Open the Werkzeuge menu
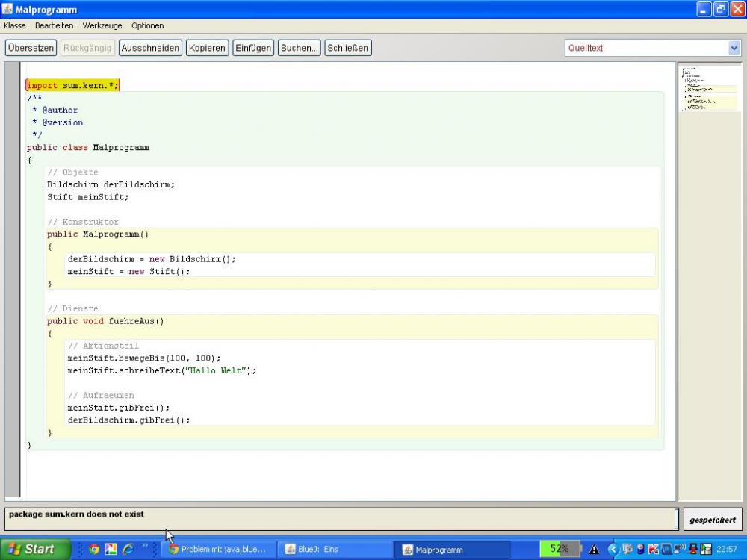This screenshot has width=747, height=560. tap(102, 25)
